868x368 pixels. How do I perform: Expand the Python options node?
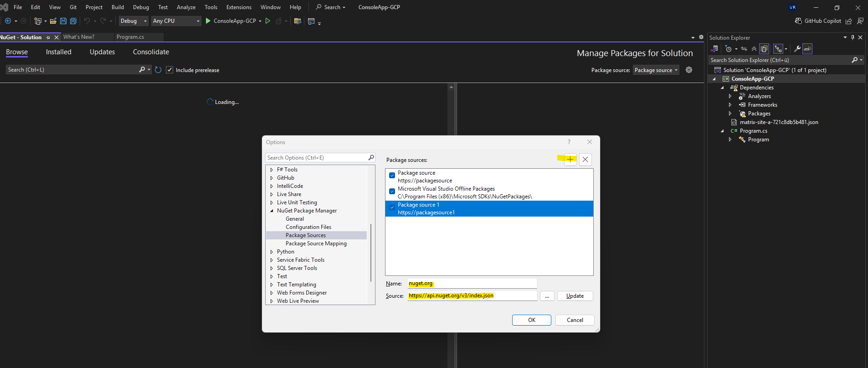tap(272, 252)
